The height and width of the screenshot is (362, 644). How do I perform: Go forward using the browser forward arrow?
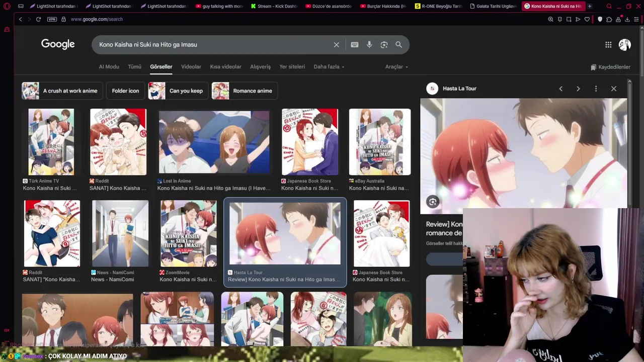click(29, 19)
